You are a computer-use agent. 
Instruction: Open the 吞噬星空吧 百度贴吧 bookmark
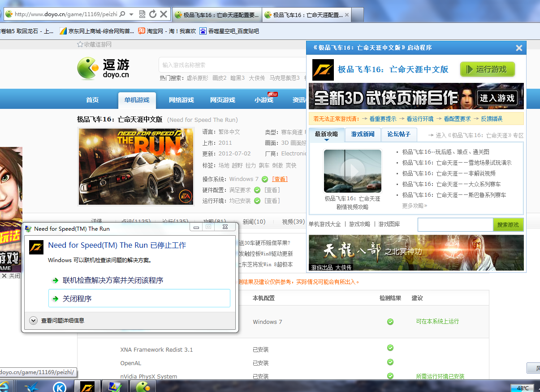[x=229, y=31]
